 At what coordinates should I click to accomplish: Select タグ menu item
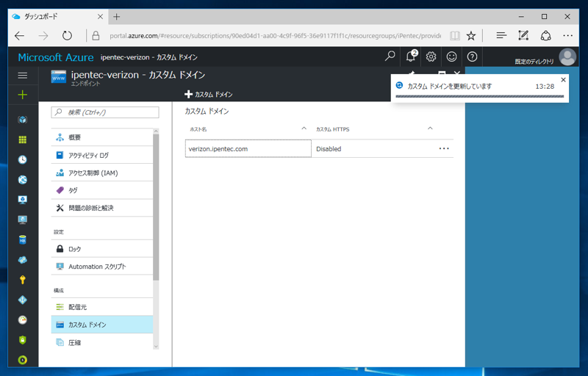click(102, 190)
